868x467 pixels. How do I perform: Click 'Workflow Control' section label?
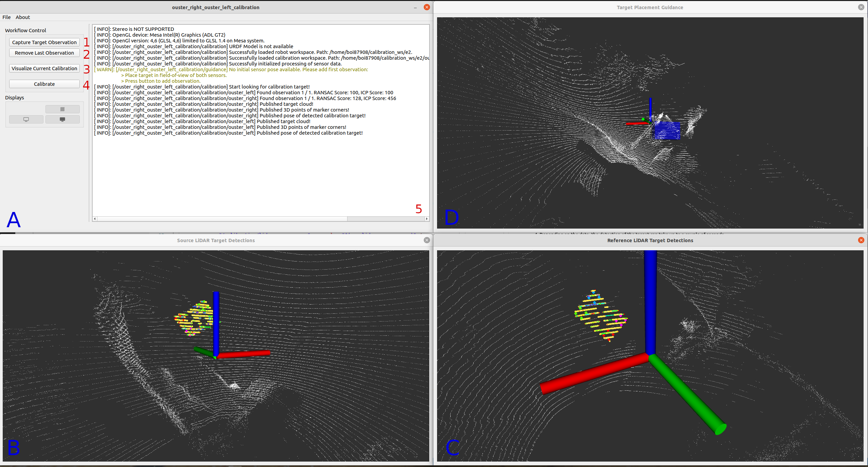[x=25, y=31]
